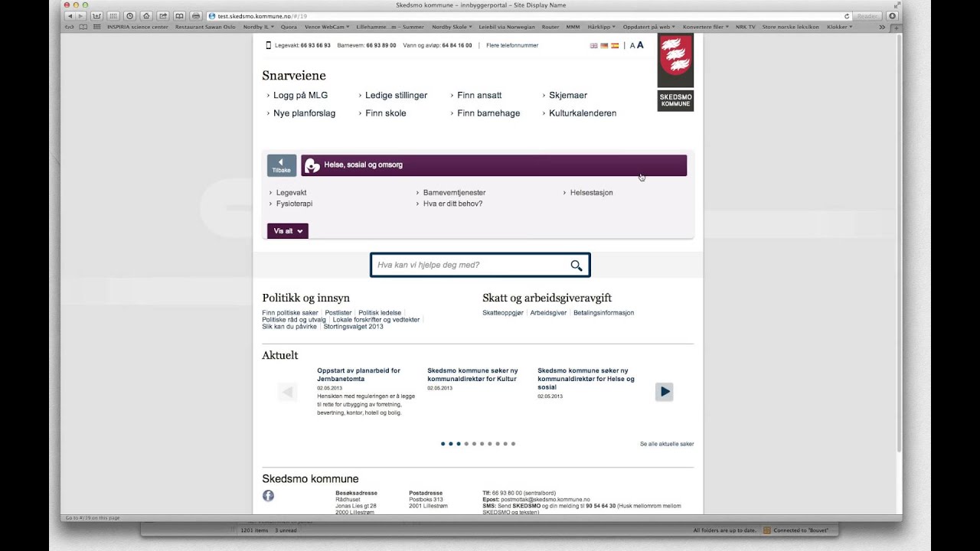
Task: Open the Stortingsvalget 2013 link
Action: [x=353, y=327]
